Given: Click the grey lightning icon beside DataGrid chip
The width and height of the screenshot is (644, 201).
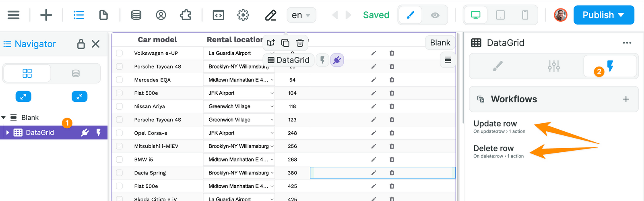Looking at the screenshot, I should coord(322,60).
